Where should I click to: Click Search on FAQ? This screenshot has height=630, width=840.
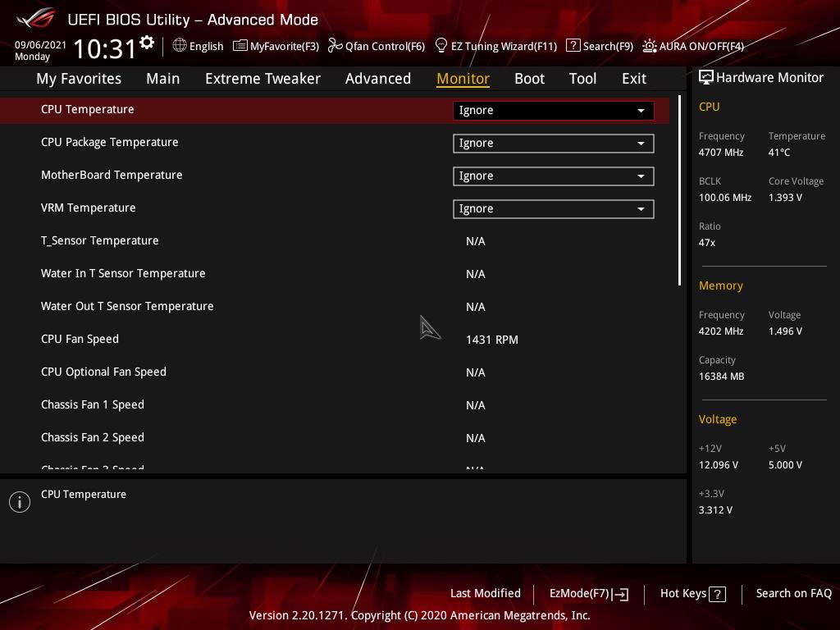point(793,593)
